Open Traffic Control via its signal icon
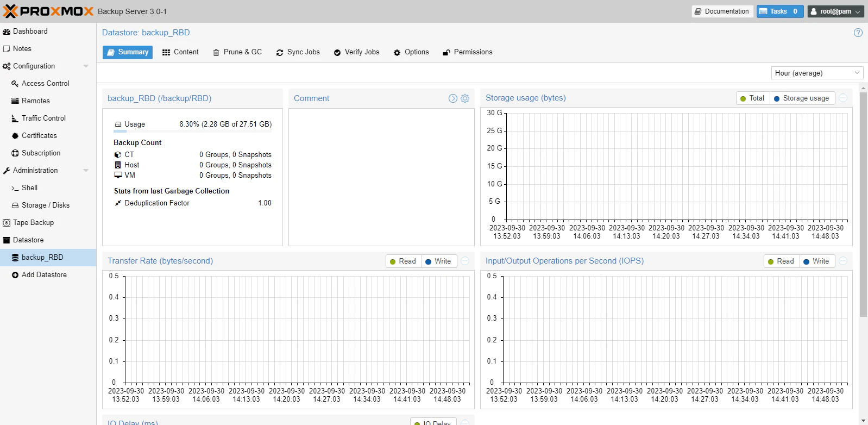Image resolution: width=868 pixels, height=425 pixels. 15,118
